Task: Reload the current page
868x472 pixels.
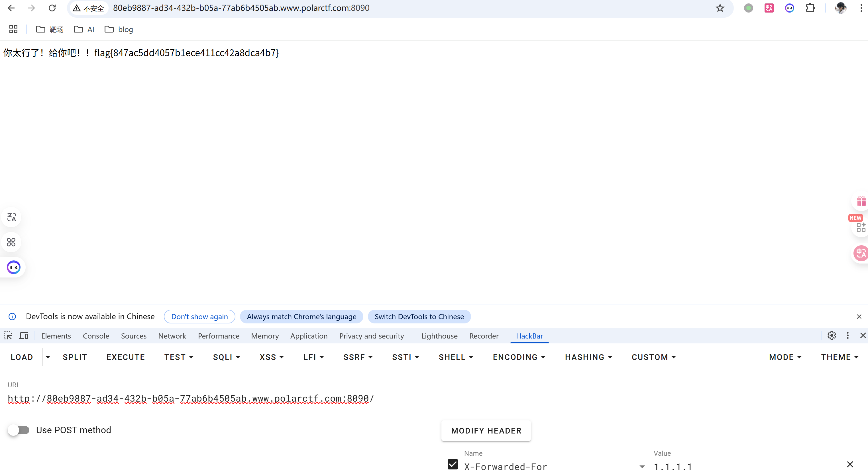Action: coord(52,8)
